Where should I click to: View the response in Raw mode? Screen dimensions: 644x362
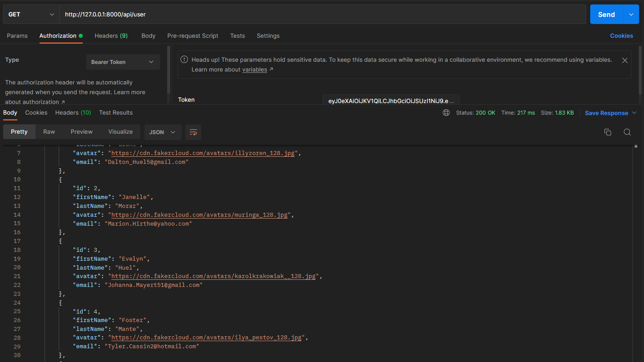point(49,131)
